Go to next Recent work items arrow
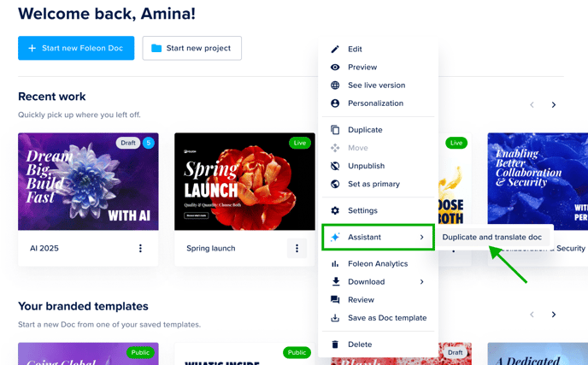588x365 pixels. coord(554,105)
